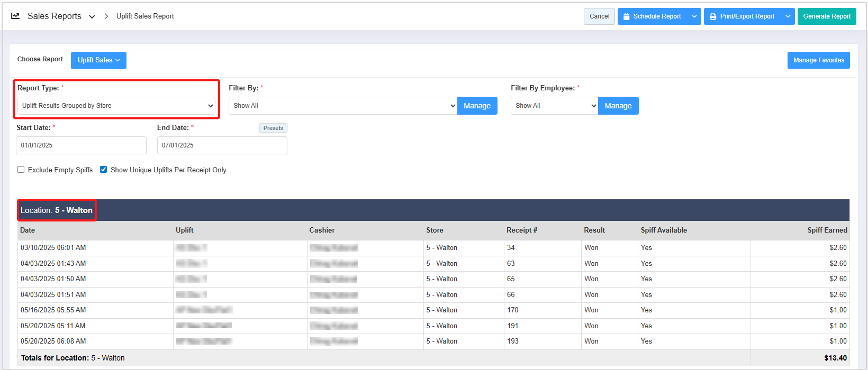Click the Generate Report button
The width and height of the screenshot is (868, 370).
(x=826, y=16)
